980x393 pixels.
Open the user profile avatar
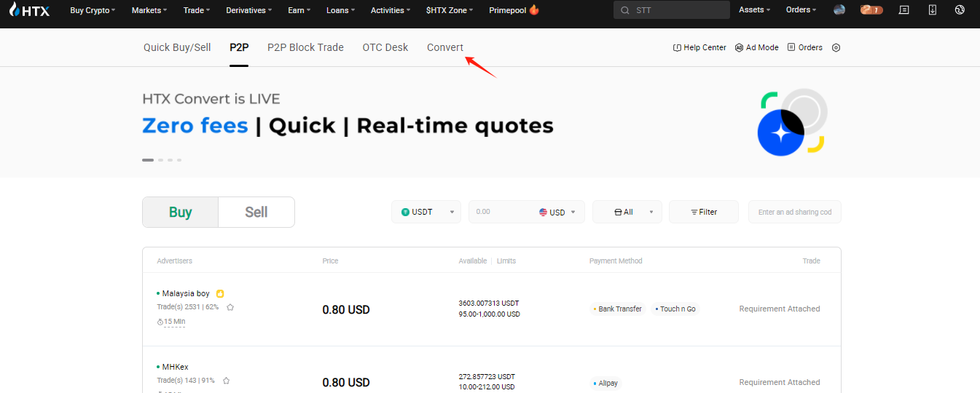(x=839, y=10)
